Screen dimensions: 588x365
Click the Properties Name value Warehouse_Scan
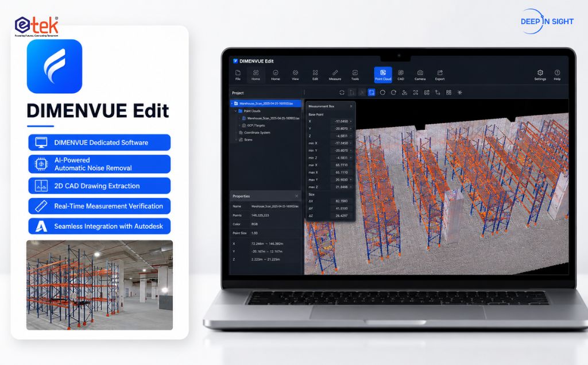tap(274, 206)
